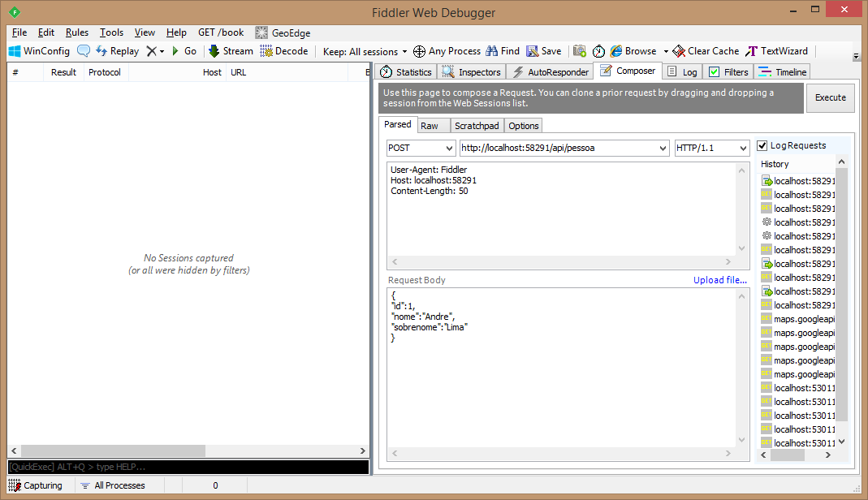Switch to the Inspectors tab
868x500 pixels.
pyautogui.click(x=472, y=72)
